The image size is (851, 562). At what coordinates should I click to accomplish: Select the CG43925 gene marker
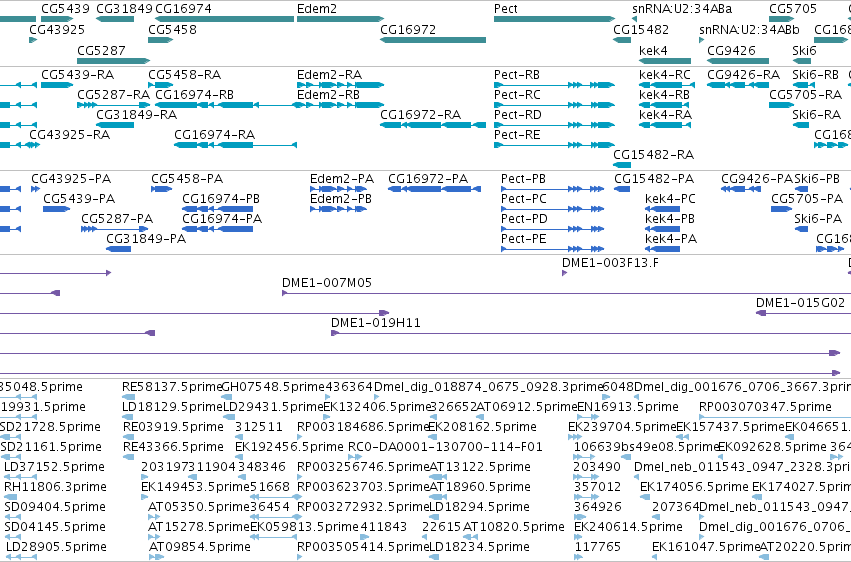(x=33, y=40)
